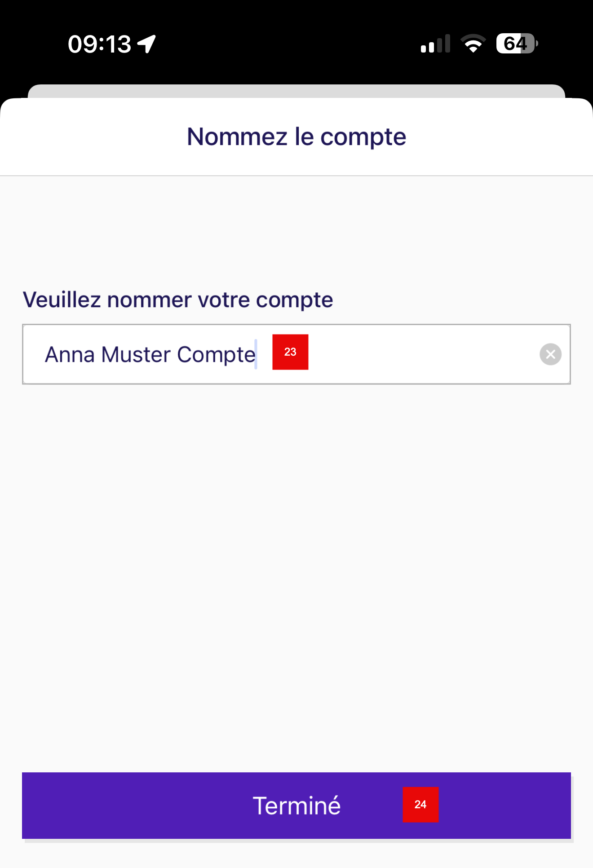The height and width of the screenshot is (868, 593).
Task: Tap the word "Muster" in the field
Action: [x=136, y=355]
